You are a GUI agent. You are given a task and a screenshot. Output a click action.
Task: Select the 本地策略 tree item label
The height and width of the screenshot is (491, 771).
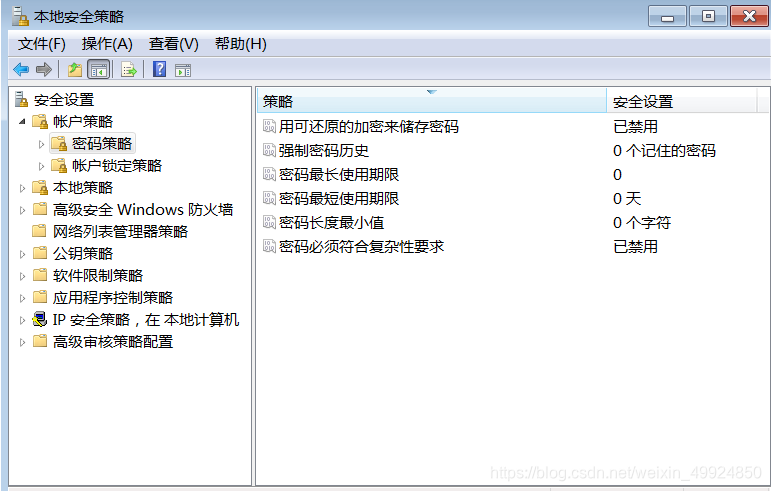[83, 187]
